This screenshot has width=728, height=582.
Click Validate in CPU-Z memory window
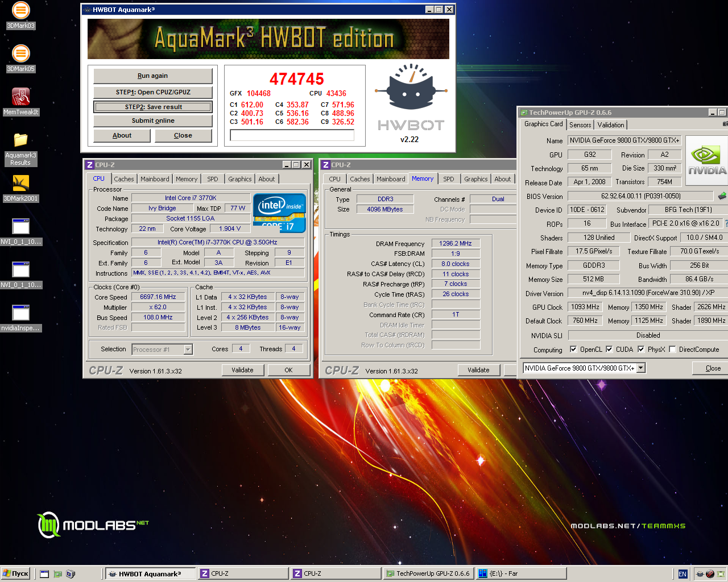coord(478,370)
